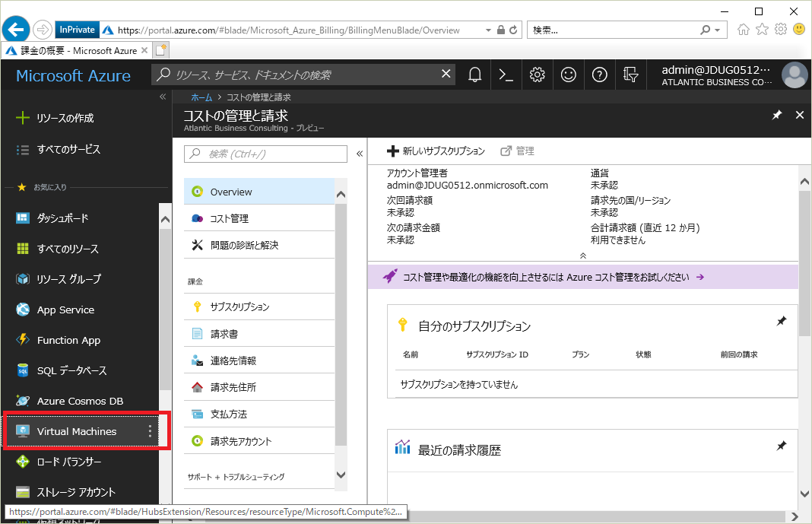Image resolution: width=812 pixels, height=524 pixels.
Task: Close the 課金の概要 browser tab
Action: pyautogui.click(x=144, y=50)
